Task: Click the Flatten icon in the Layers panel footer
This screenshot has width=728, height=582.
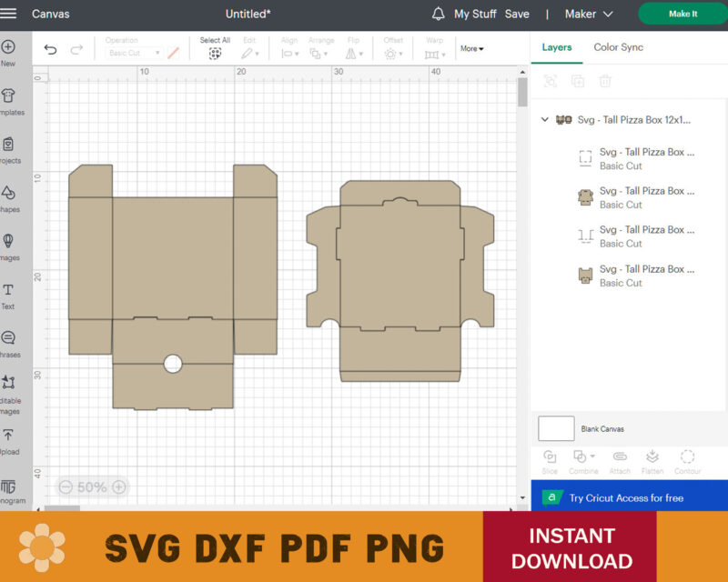Action: [x=652, y=459]
